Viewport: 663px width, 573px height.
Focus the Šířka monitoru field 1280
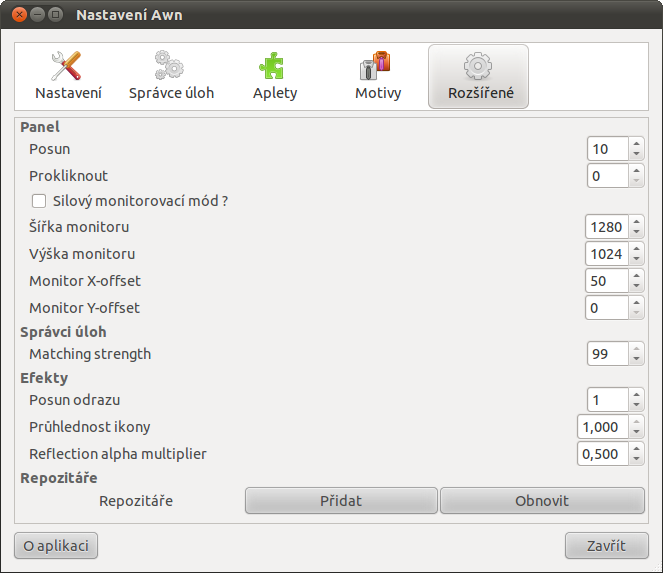pos(607,227)
